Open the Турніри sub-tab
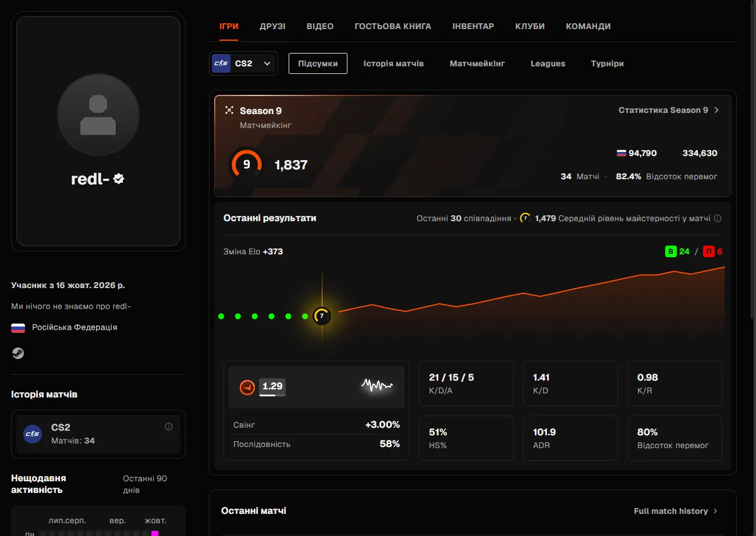The width and height of the screenshot is (756, 536). pos(607,63)
